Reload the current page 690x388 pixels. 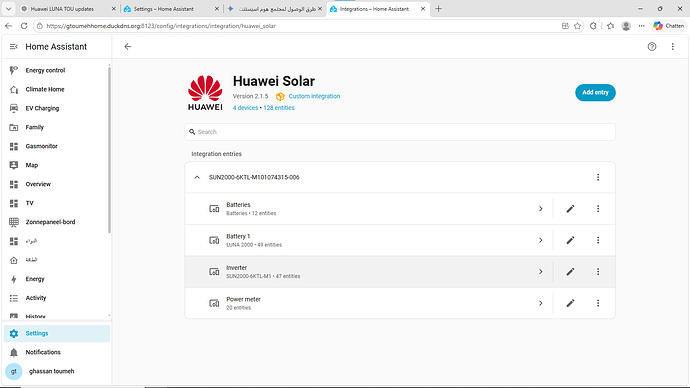pyautogui.click(x=24, y=26)
